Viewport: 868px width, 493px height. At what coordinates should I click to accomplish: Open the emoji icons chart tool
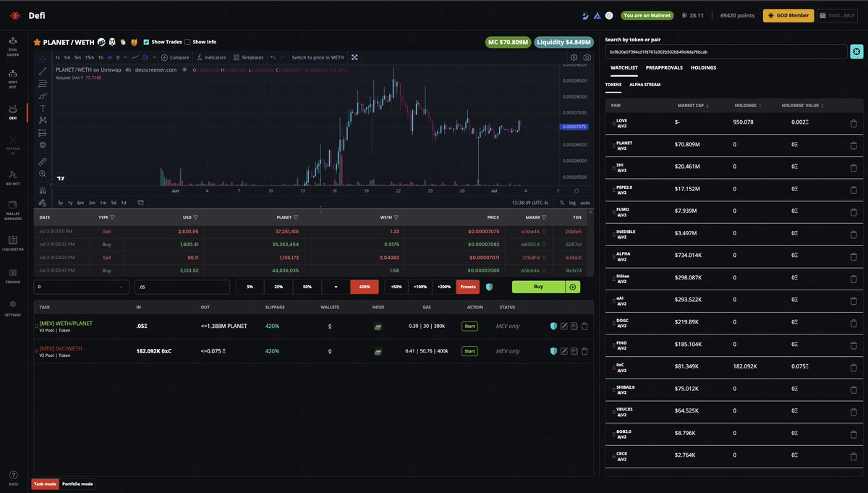[x=43, y=145]
